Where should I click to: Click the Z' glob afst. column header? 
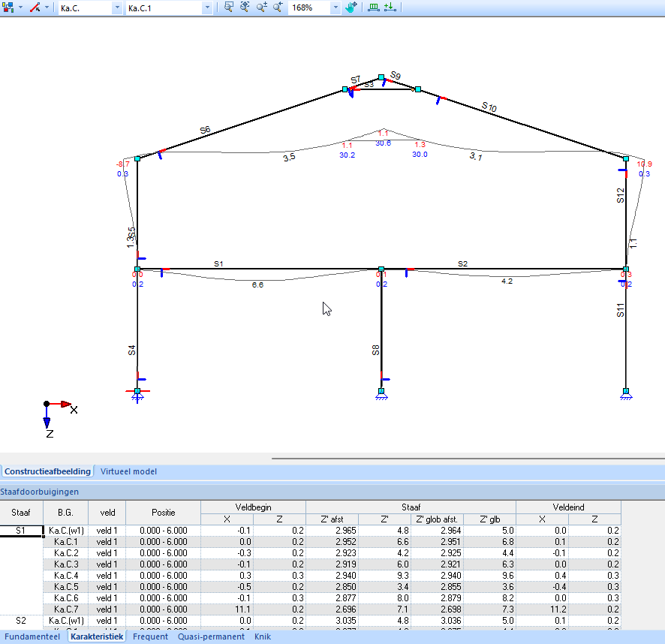tap(437, 519)
